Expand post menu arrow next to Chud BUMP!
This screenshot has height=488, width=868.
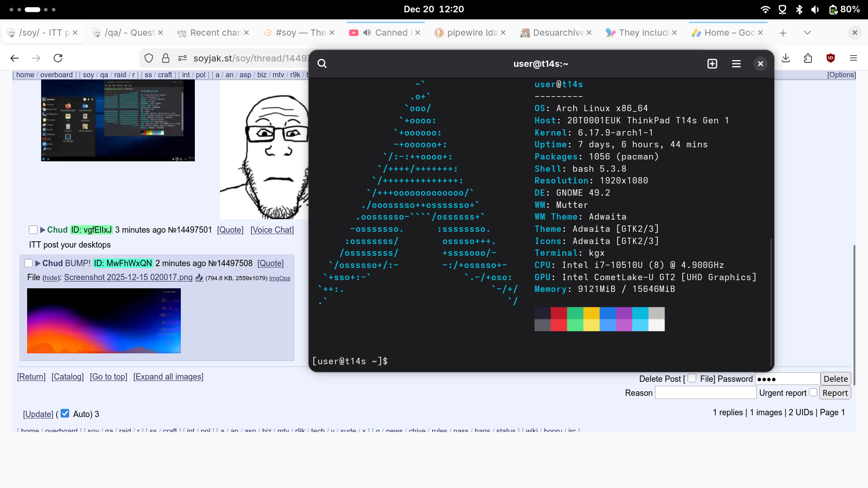38,263
